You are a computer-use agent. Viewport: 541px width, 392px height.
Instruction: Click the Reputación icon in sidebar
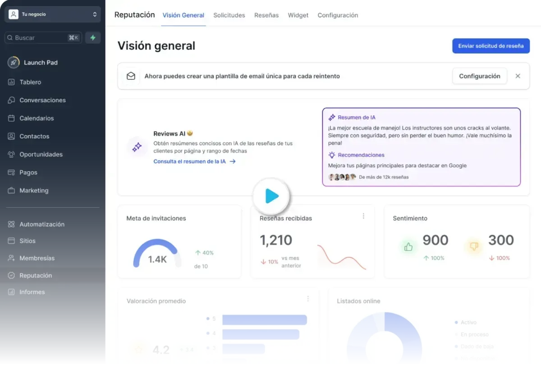tap(11, 275)
